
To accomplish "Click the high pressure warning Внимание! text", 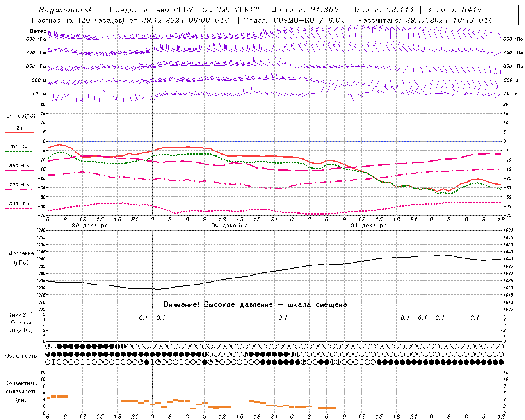I will pyautogui.click(x=256, y=304).
